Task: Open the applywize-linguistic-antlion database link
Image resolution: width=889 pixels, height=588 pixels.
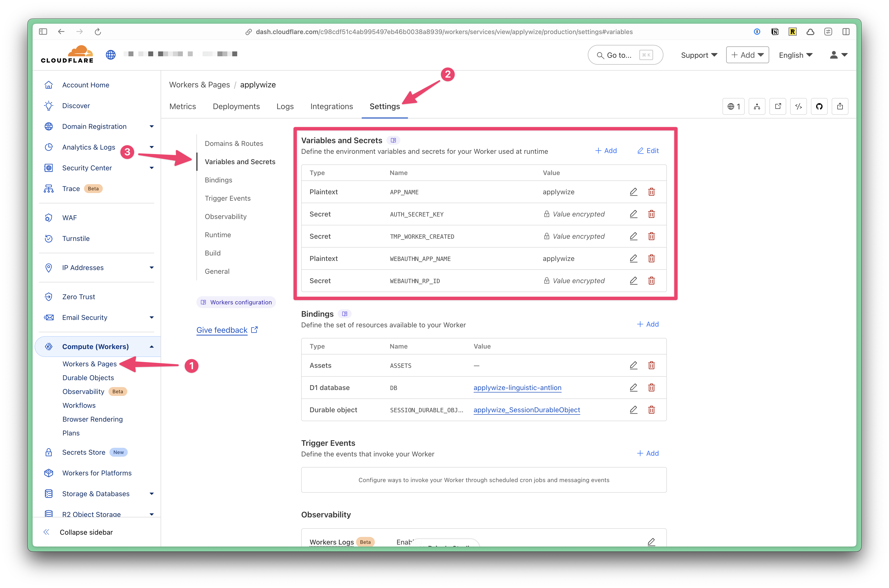Action: pyautogui.click(x=517, y=387)
